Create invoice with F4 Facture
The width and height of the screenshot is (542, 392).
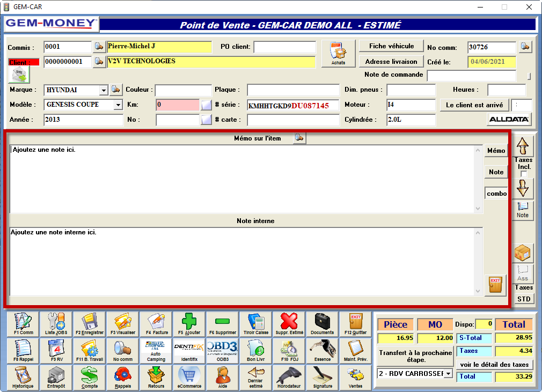coord(156,324)
